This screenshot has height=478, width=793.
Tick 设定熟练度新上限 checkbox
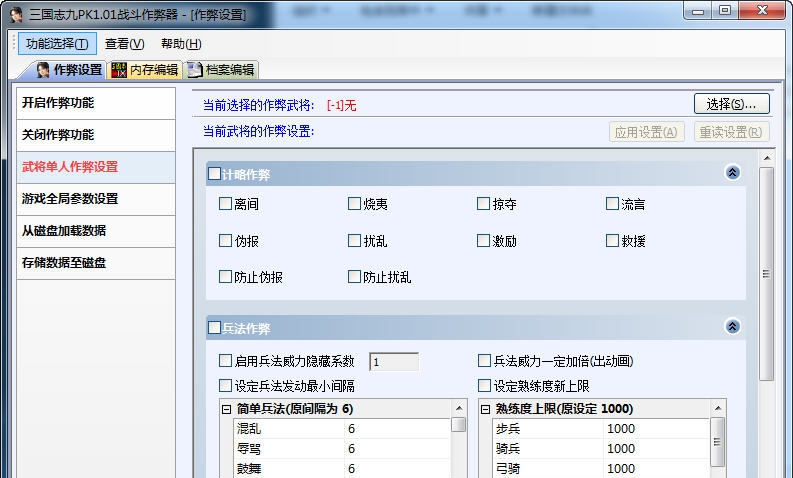click(484, 386)
